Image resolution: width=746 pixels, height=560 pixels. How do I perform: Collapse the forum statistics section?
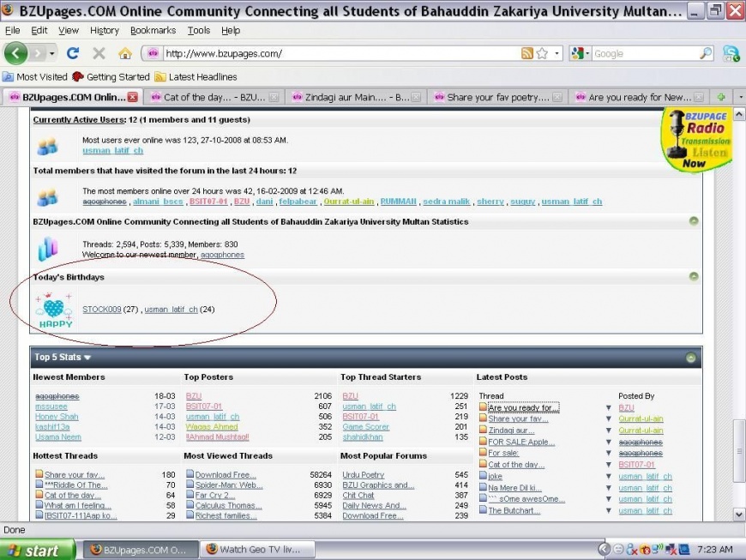click(x=694, y=221)
